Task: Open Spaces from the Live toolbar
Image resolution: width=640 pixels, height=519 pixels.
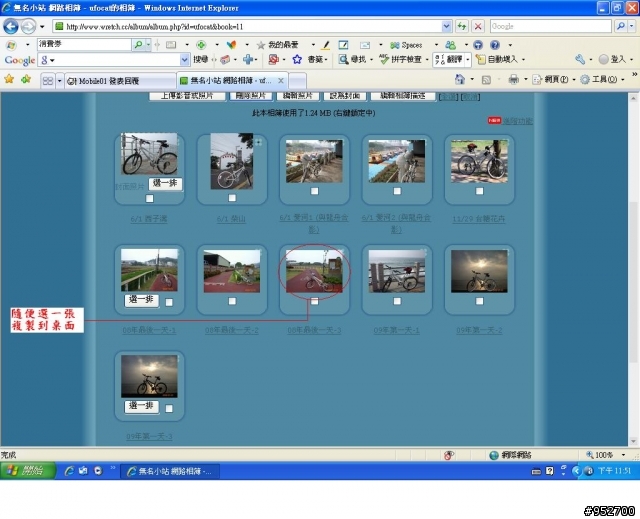Action: (406, 45)
